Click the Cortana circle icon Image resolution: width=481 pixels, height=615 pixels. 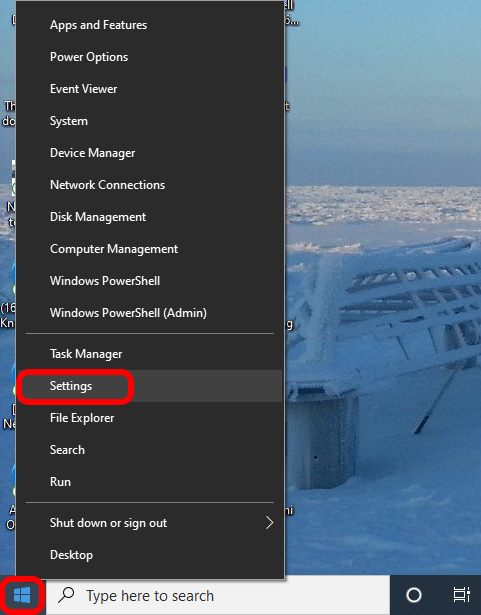click(x=414, y=595)
